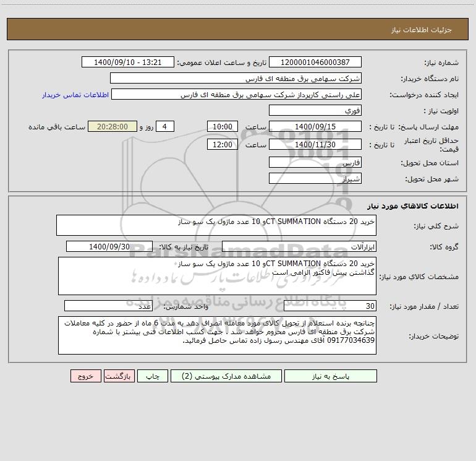Screen dimensions: 476x461
Task: Click the validity hour field 12:00
Action: [222, 144]
